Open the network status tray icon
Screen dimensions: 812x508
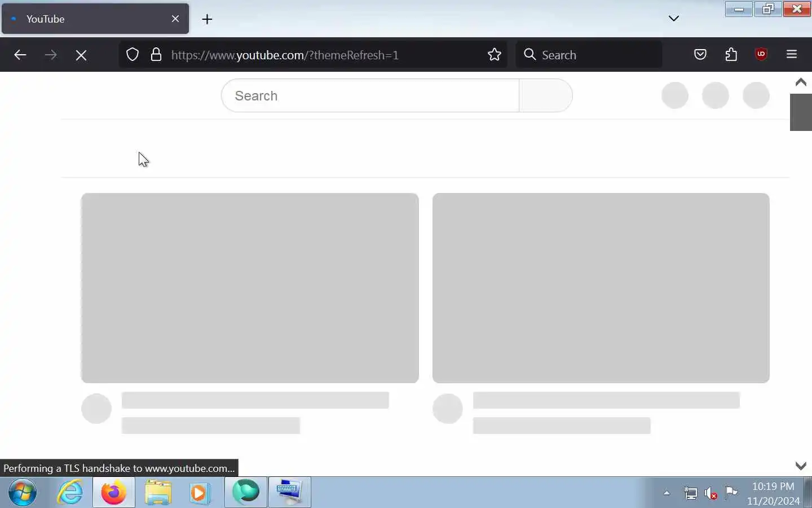(690, 493)
